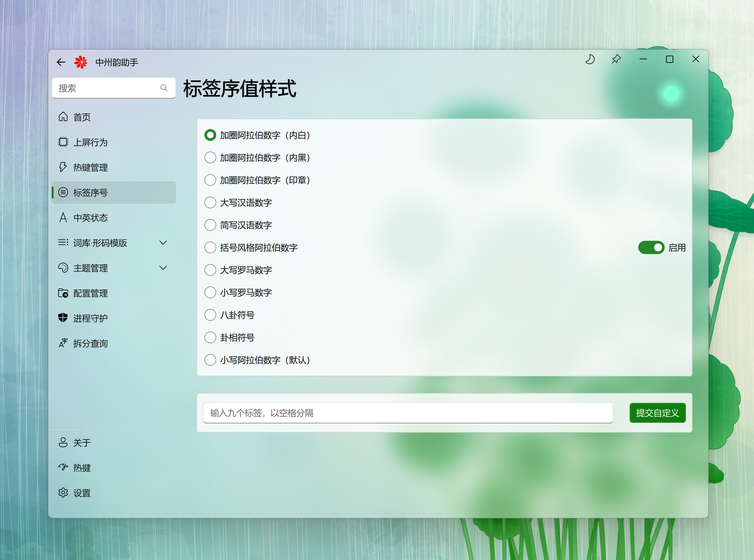Viewport: 754px width, 560px height.
Task: Select 大写罗马数字 radio option
Action: 210,270
